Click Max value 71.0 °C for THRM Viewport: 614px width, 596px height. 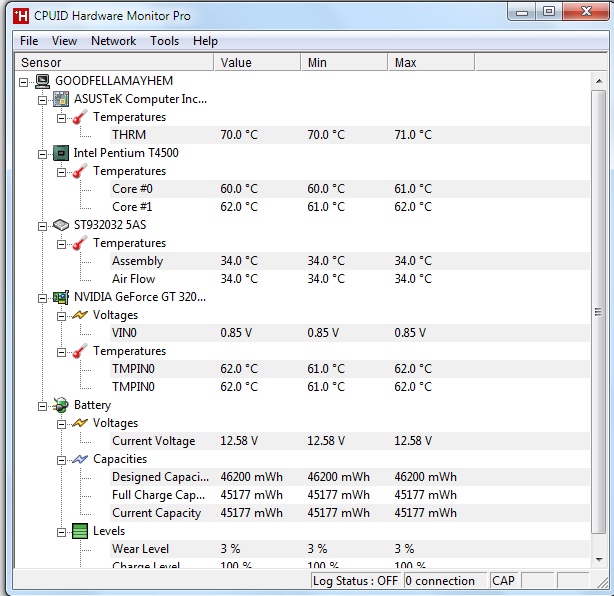click(x=413, y=135)
